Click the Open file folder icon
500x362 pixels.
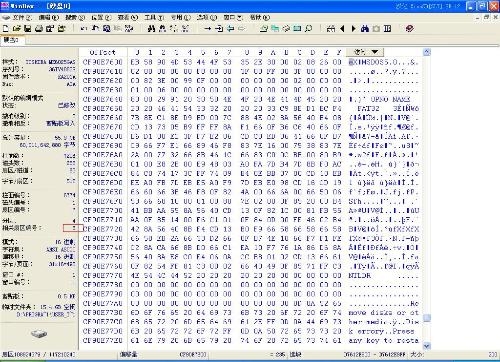(17, 29)
